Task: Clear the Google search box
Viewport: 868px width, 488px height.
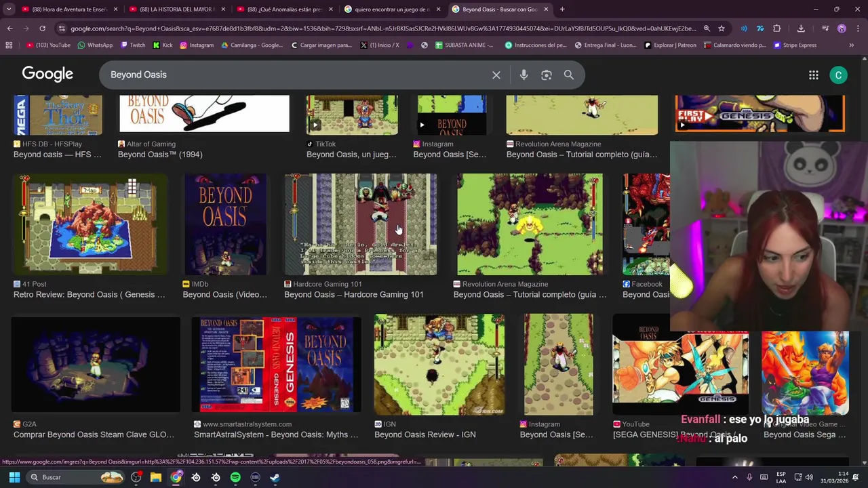Action: coord(496,75)
